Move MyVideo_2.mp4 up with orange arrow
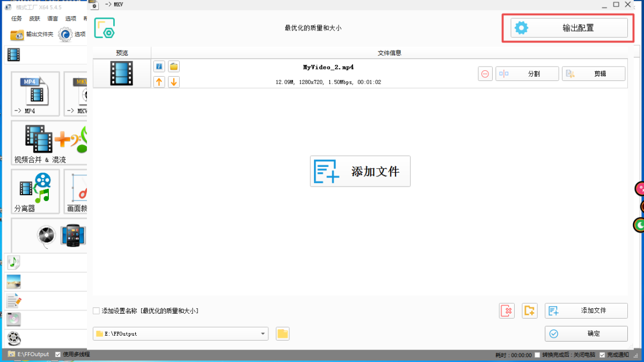The image size is (644, 362). [159, 82]
